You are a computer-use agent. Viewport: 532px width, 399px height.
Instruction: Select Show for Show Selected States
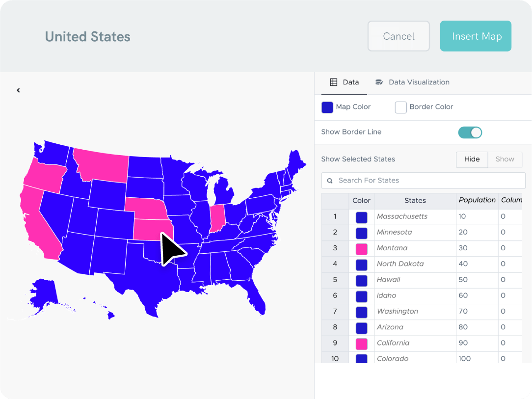coord(505,160)
